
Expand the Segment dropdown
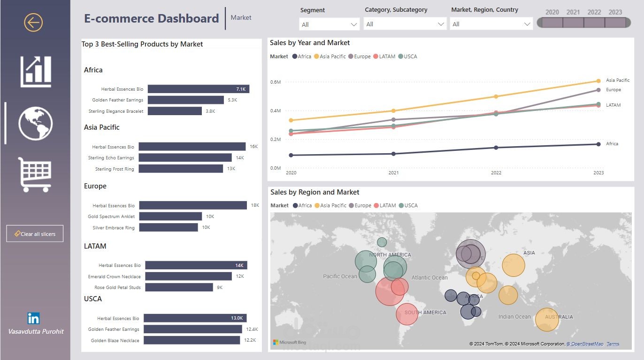coord(330,24)
